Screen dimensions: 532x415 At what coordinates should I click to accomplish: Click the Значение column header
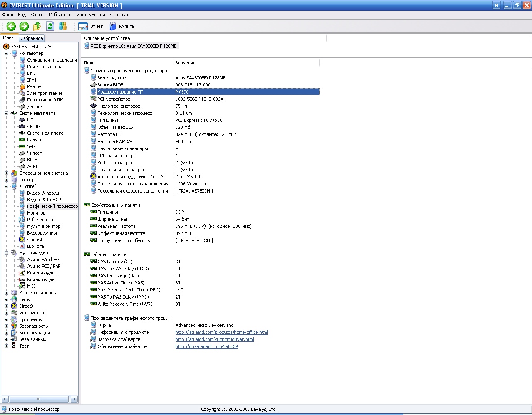(185, 63)
